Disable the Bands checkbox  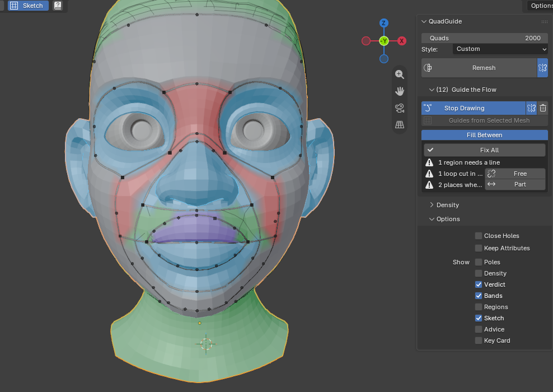[x=479, y=296]
